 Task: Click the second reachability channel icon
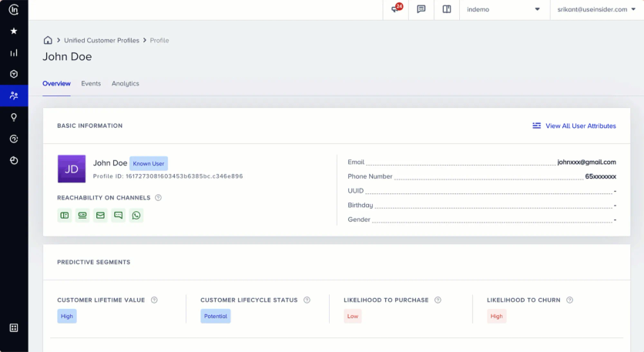tap(82, 215)
